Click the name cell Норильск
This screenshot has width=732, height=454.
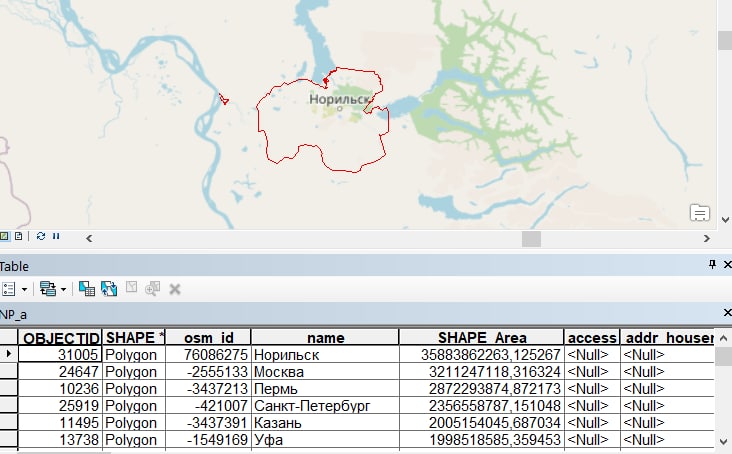325,355
